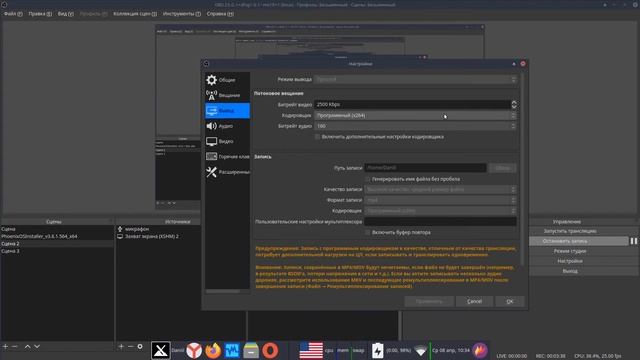Open the Video settings category with monitor icon
This screenshot has height=360, width=640.
point(227,141)
